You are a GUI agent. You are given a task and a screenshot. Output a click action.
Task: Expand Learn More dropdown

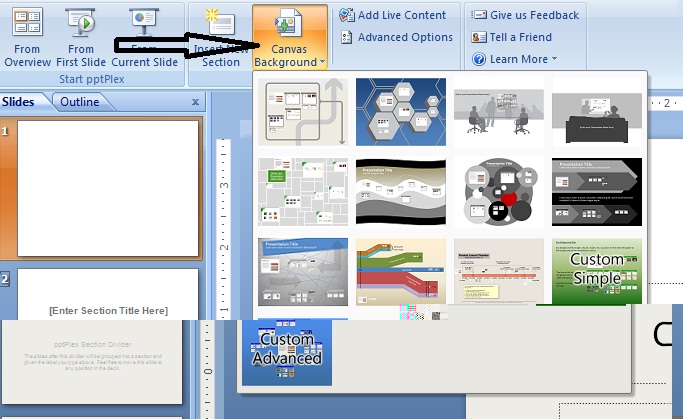pyautogui.click(x=514, y=59)
